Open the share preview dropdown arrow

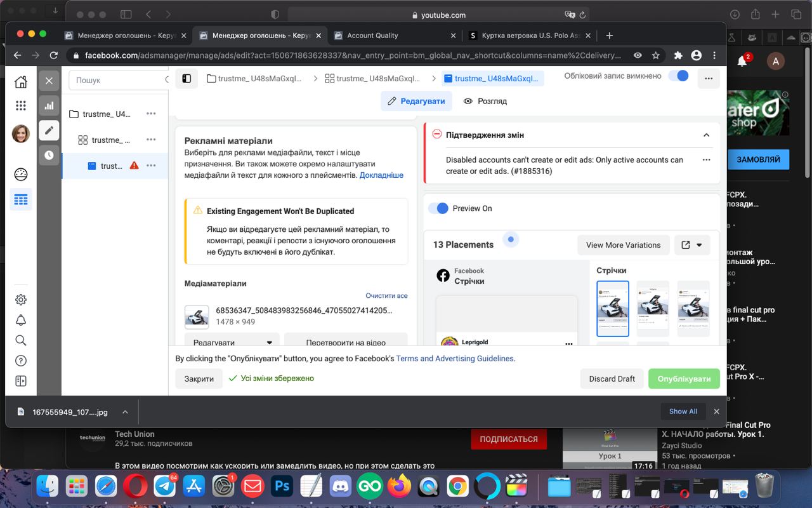(x=699, y=245)
